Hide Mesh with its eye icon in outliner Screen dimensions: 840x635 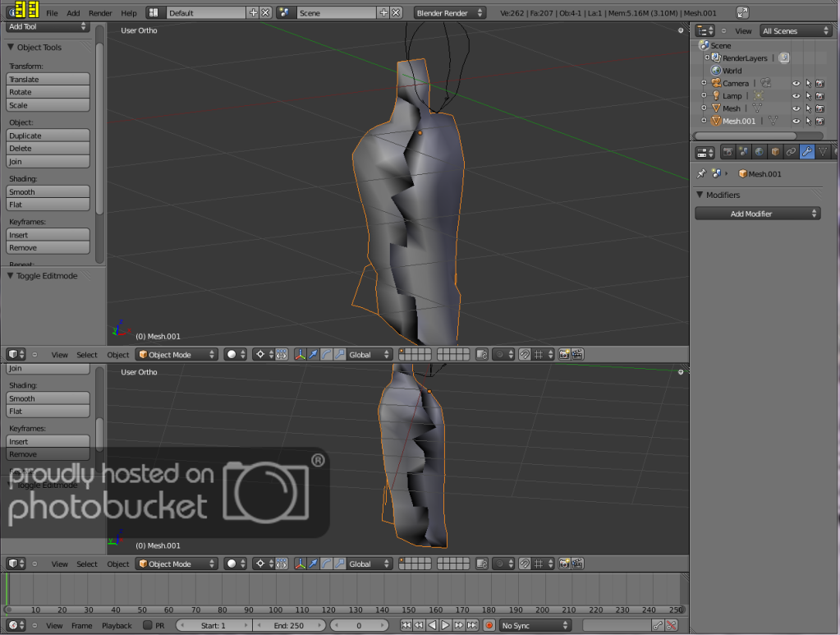tap(796, 108)
